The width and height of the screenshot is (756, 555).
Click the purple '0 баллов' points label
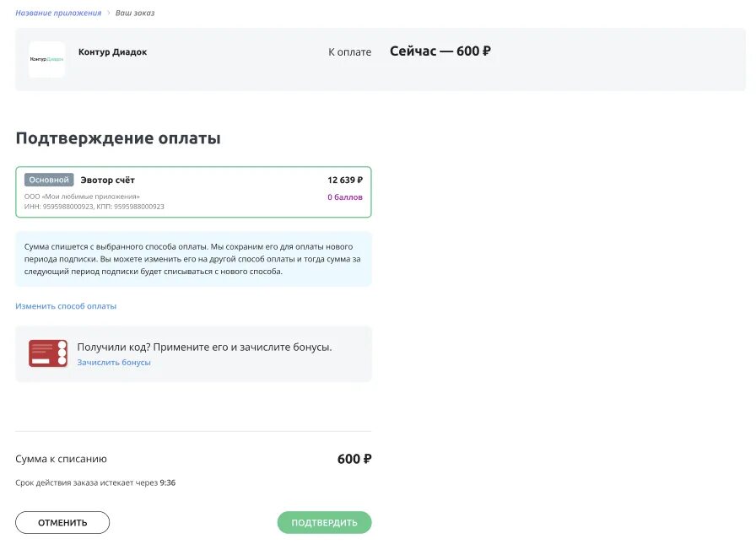point(345,197)
